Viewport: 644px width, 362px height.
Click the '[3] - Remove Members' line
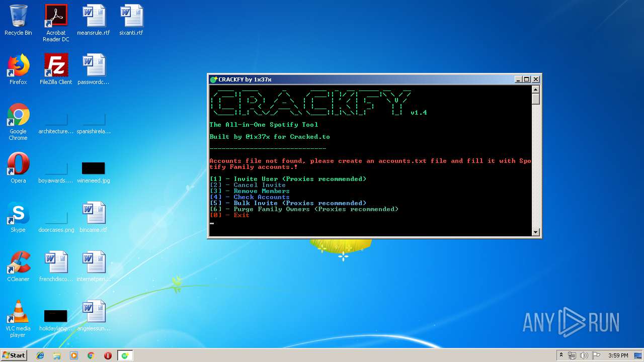point(250,191)
